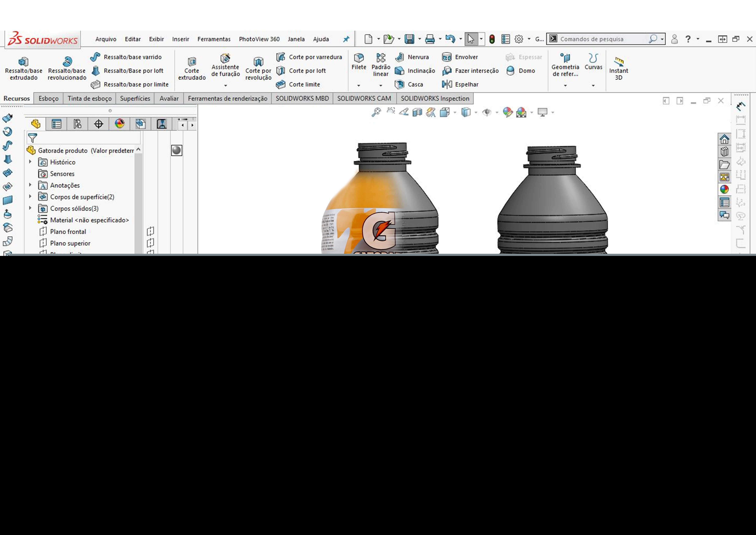Viewport: 756px width, 535px height.
Task: Click Corte por varredura
Action: point(309,57)
